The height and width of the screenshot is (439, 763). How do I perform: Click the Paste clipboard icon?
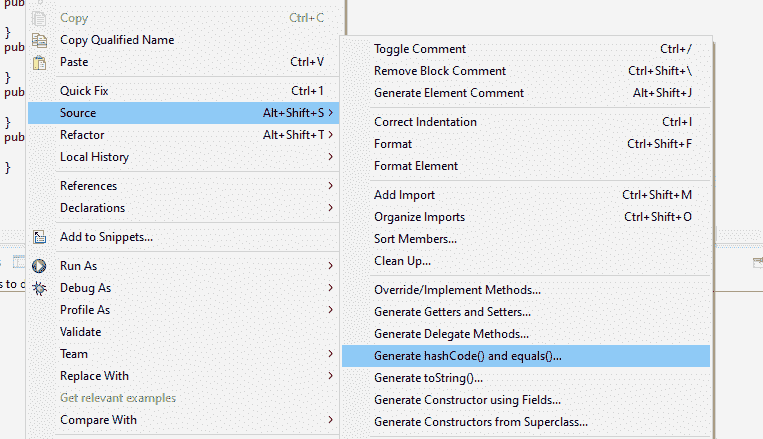click(x=40, y=62)
